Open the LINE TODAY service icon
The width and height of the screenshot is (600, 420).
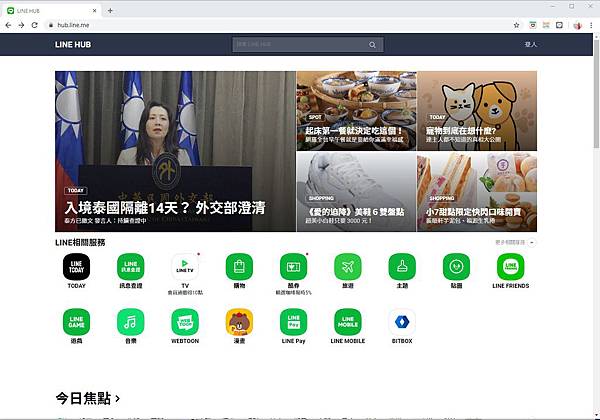tap(76, 267)
